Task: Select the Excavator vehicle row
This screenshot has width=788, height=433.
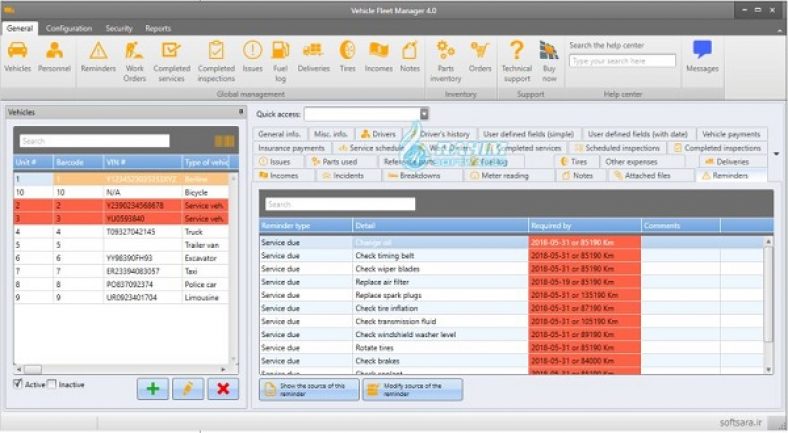Action: (x=121, y=258)
